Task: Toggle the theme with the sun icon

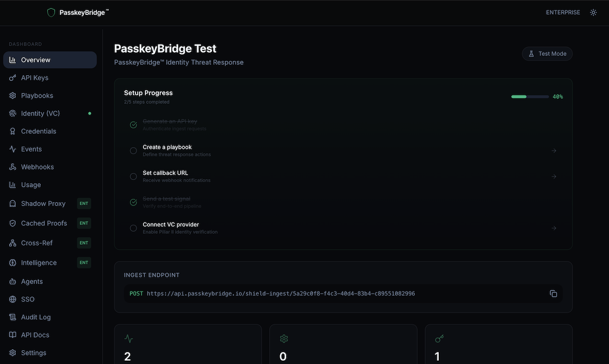Action: click(593, 12)
